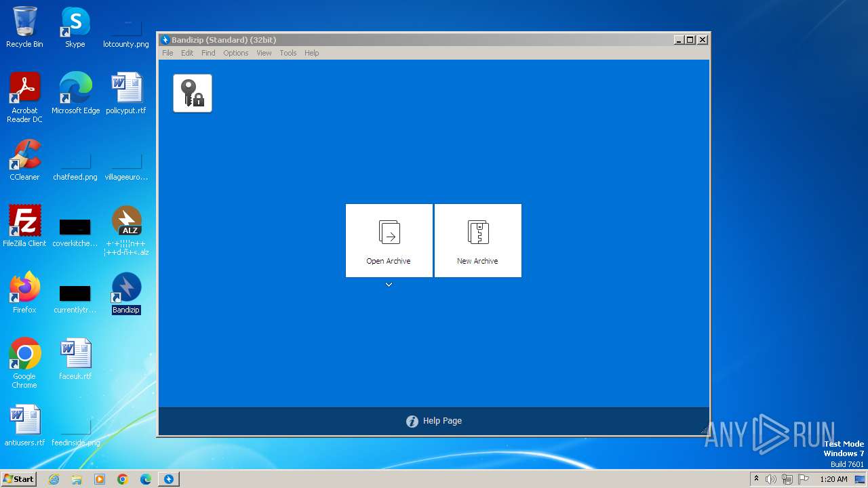Minimize the Bandizip window
Screen dimensions: 868x488
point(679,40)
